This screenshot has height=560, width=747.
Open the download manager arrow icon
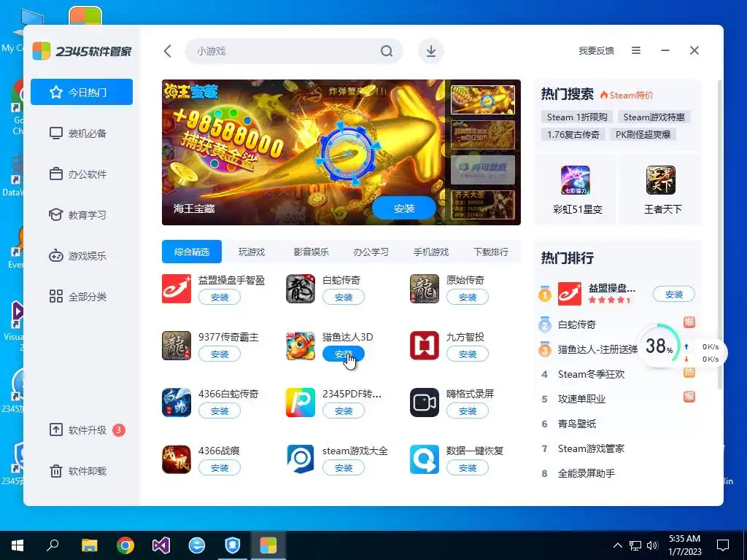point(431,51)
